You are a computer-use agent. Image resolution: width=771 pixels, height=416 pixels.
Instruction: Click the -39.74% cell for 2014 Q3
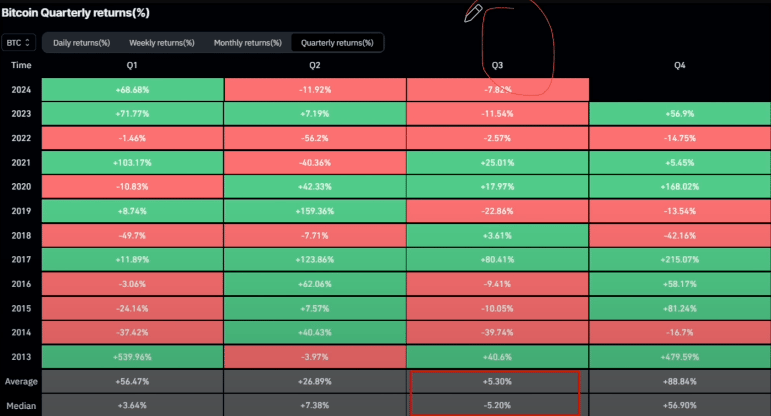pyautogui.click(x=498, y=332)
